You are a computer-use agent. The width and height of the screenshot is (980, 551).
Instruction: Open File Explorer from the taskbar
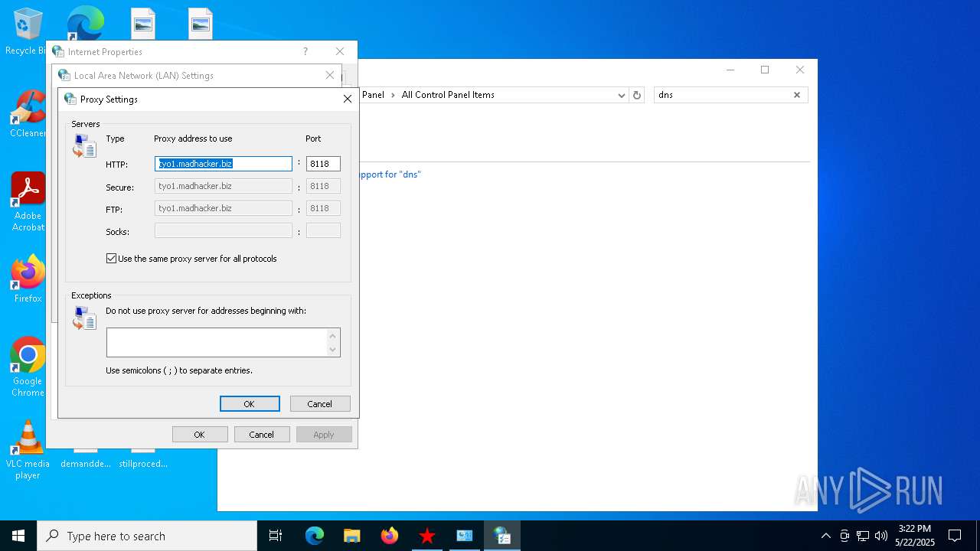click(x=352, y=536)
